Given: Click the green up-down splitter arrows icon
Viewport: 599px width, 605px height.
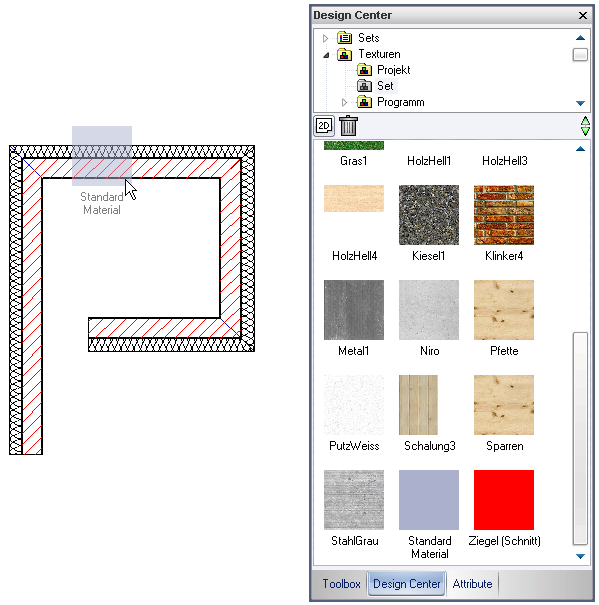Looking at the screenshot, I should tap(585, 126).
